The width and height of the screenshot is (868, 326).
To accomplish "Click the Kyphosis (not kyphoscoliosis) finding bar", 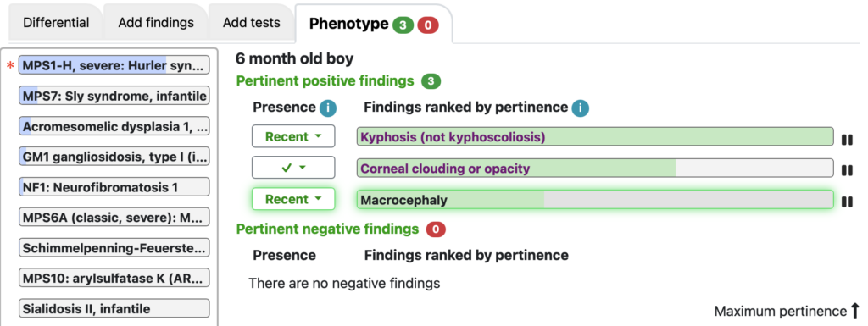I will [595, 136].
